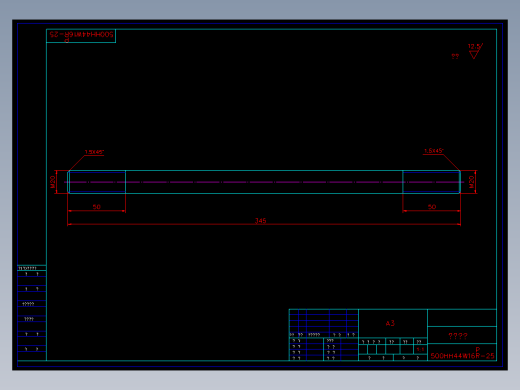Click the left 50 thread length dimension
This screenshot has height=390, width=520.
96,207
